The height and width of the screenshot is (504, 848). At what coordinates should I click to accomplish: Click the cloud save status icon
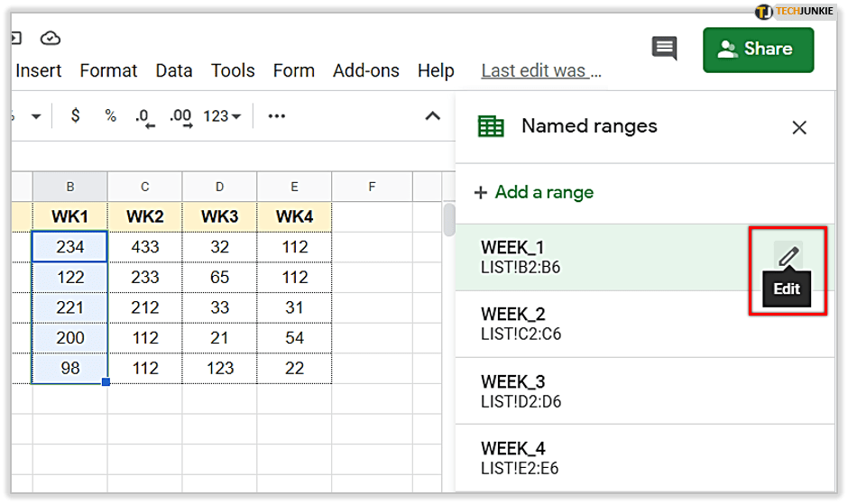(x=51, y=39)
